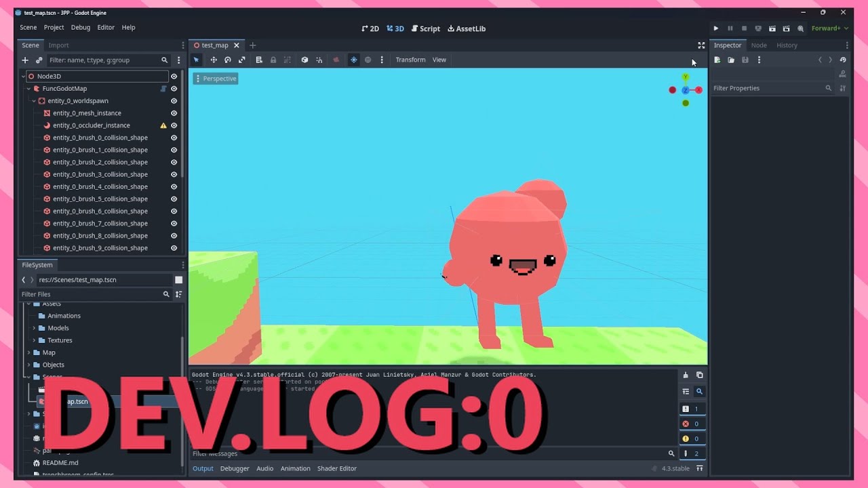Activate the Select Mode arrow tool
The image size is (868, 488).
coord(197,60)
